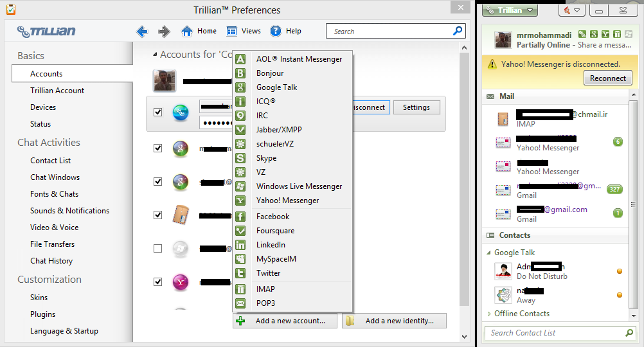Image resolution: width=644 pixels, height=349 pixels.
Task: Click the Jabber/XMPP icon
Action: pos(240,130)
